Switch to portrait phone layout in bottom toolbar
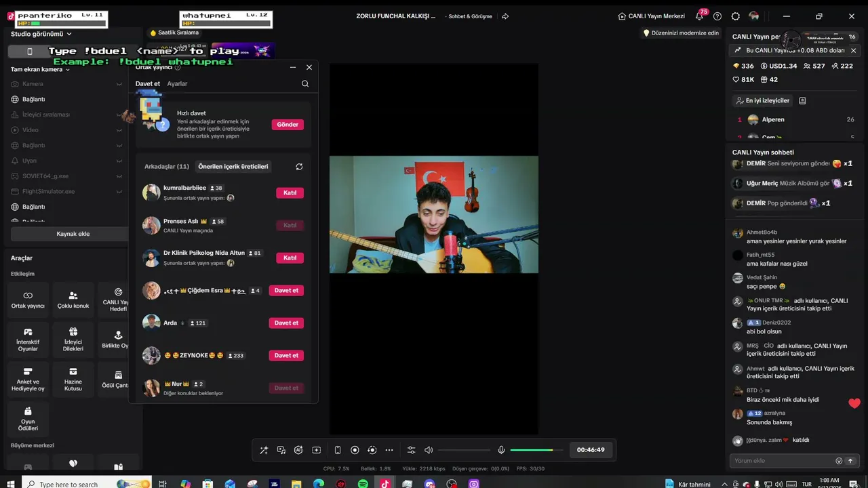Screen dimensions: 868x488 coord(338,450)
